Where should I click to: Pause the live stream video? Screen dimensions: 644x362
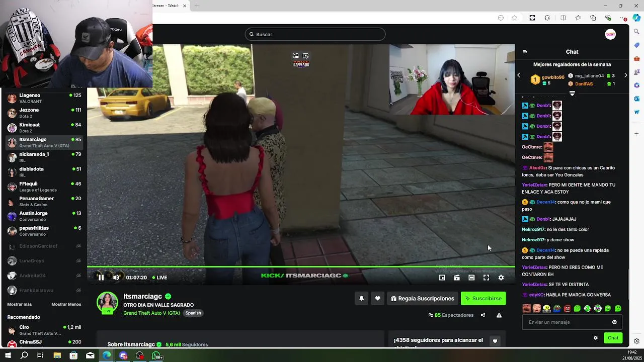pyautogui.click(x=101, y=278)
